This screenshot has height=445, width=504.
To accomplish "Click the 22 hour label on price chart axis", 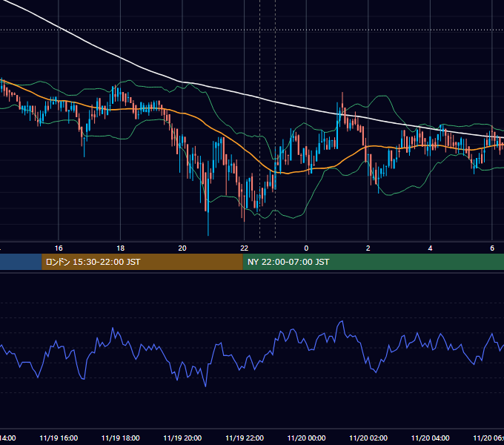I will coord(245,248).
